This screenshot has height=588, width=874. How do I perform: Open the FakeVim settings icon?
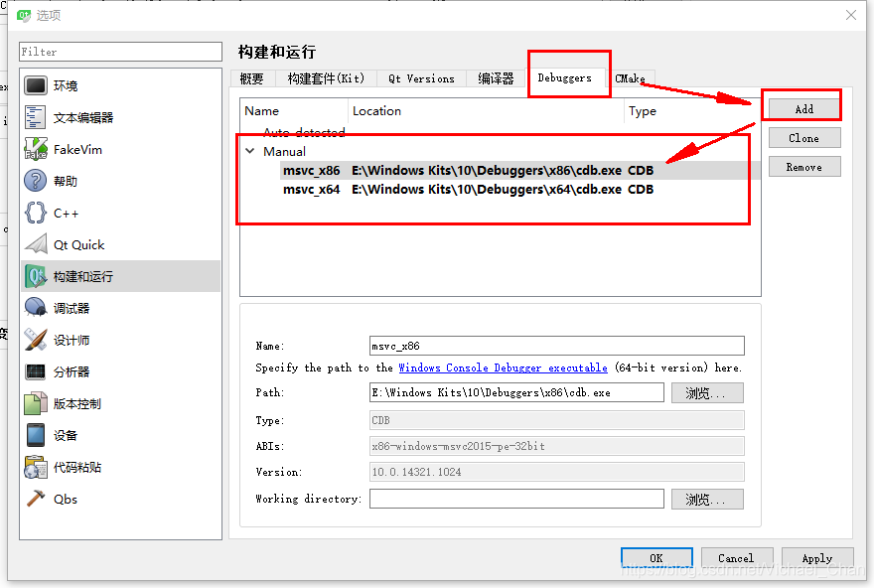(x=36, y=149)
